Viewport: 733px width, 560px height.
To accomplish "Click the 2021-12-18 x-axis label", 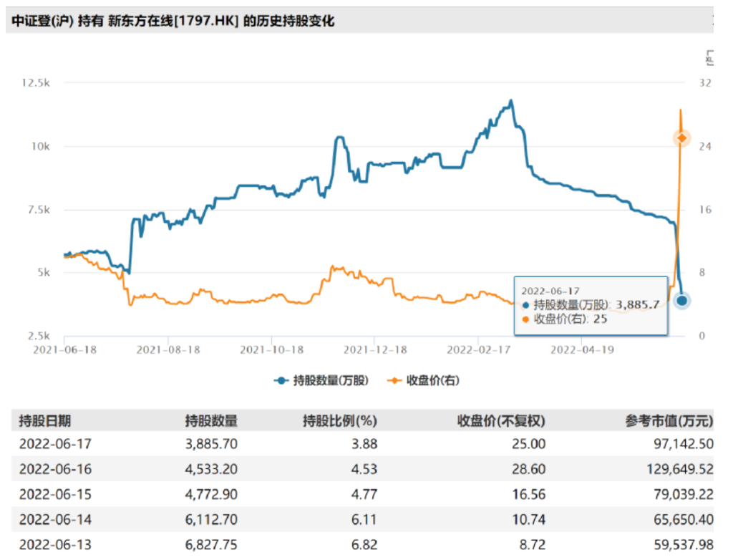I will tap(375, 349).
